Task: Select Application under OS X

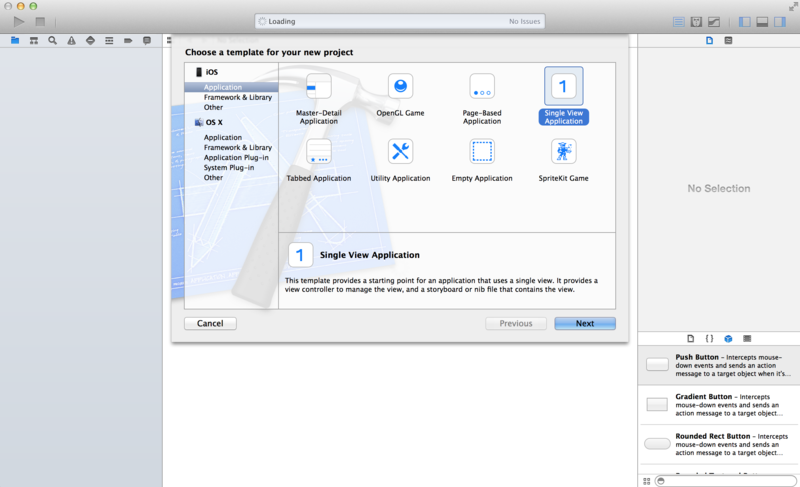Action: click(223, 138)
